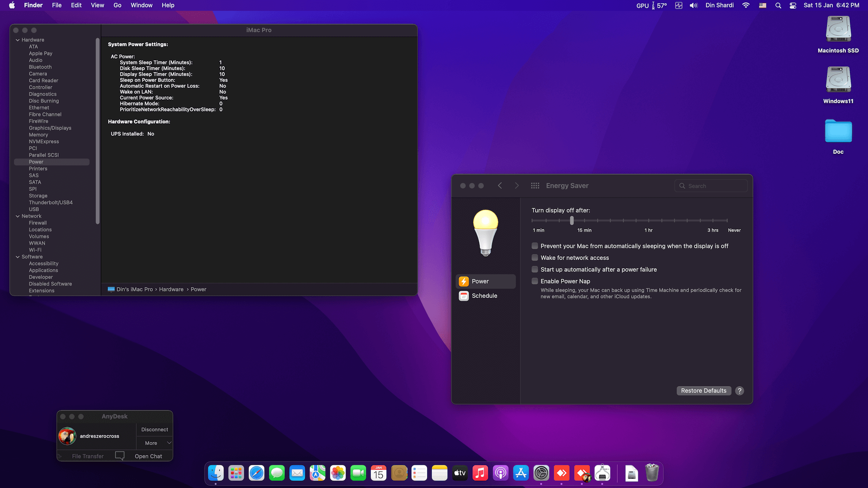Select the Schedule icon in Energy Saver sidebar
868x488 pixels.
click(x=464, y=296)
